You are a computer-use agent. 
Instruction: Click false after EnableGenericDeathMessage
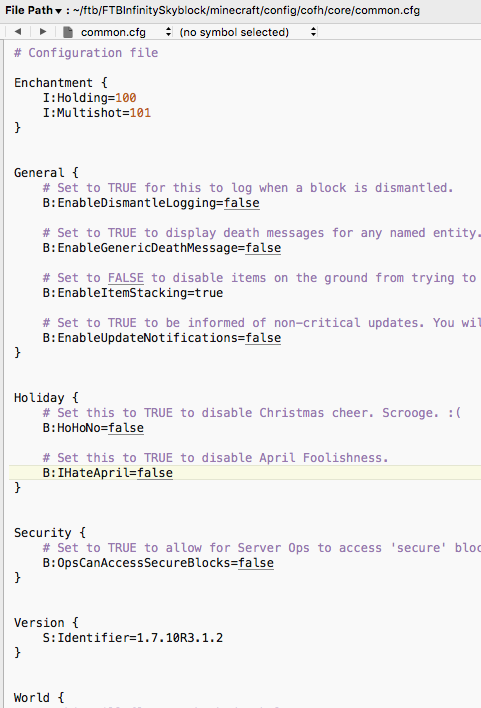[x=263, y=248]
